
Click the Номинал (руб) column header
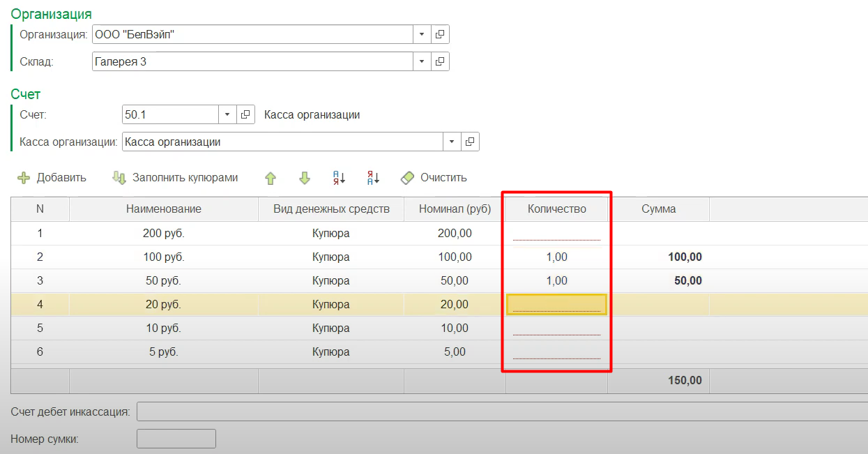(x=455, y=209)
